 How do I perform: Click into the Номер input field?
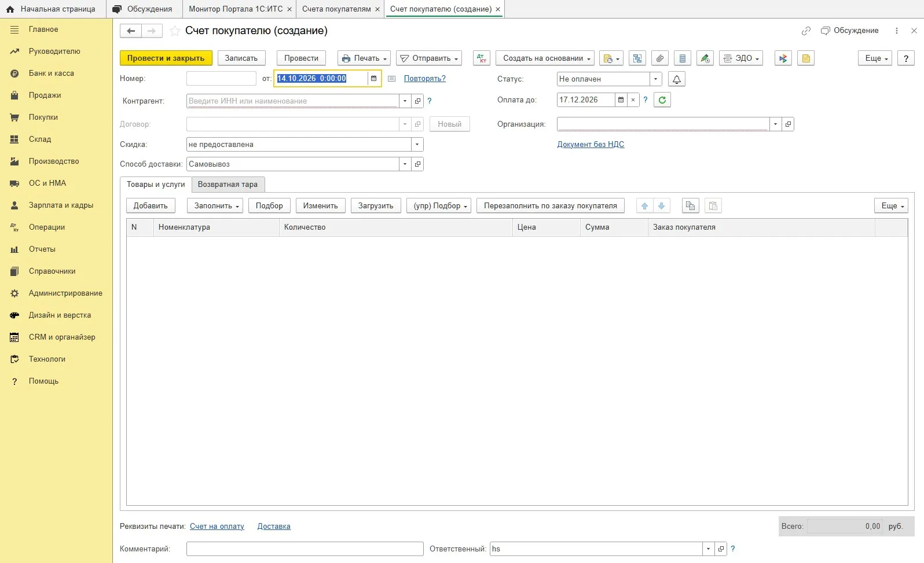[221, 78]
